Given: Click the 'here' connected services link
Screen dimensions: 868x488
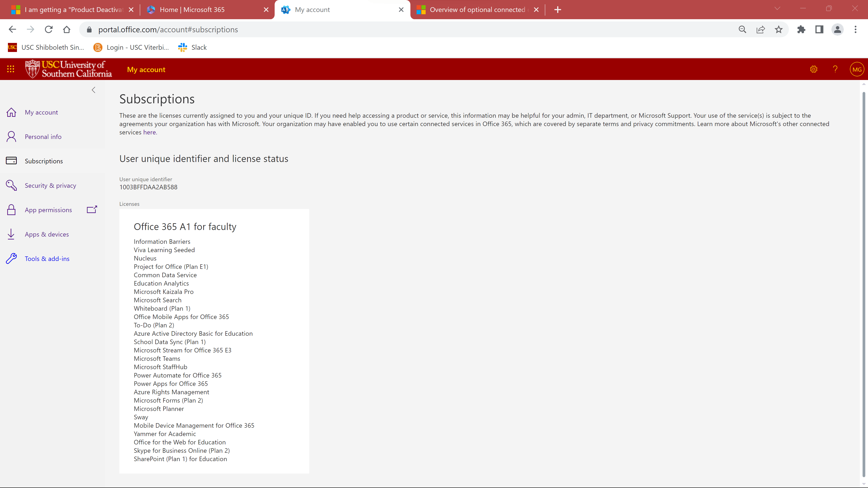Looking at the screenshot, I should 149,132.
